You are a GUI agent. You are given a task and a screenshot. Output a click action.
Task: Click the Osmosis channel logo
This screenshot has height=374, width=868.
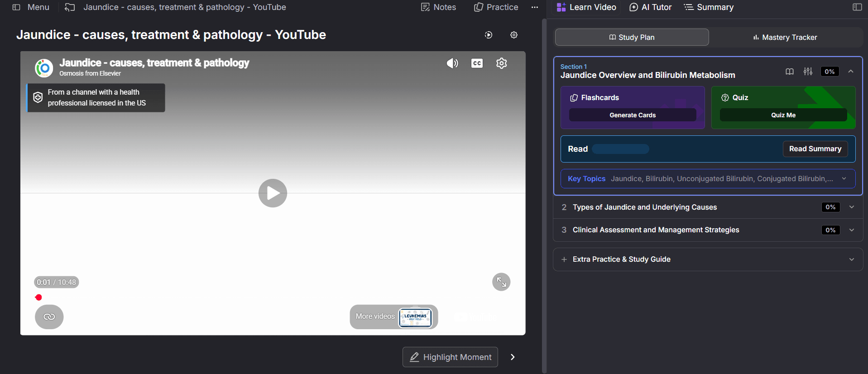(x=44, y=68)
